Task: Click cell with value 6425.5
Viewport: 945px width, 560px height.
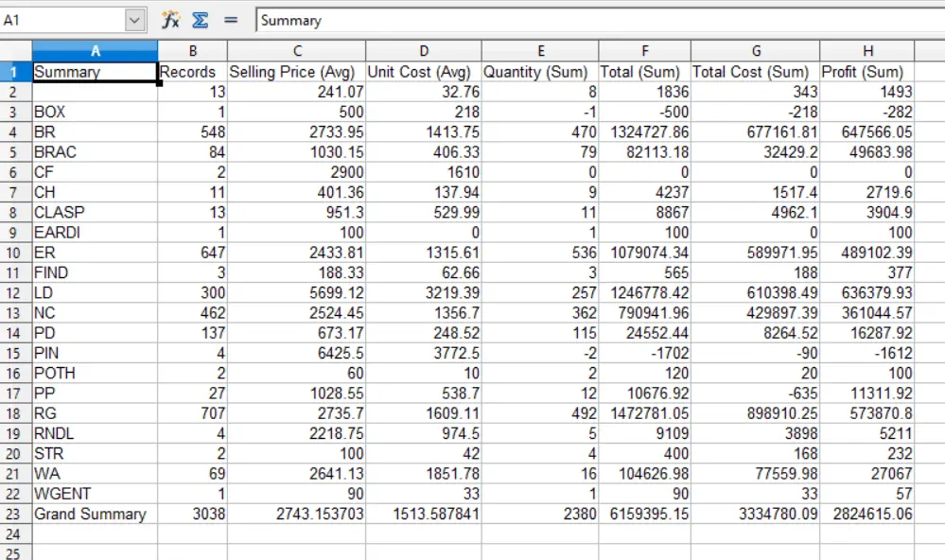Action: (x=296, y=353)
